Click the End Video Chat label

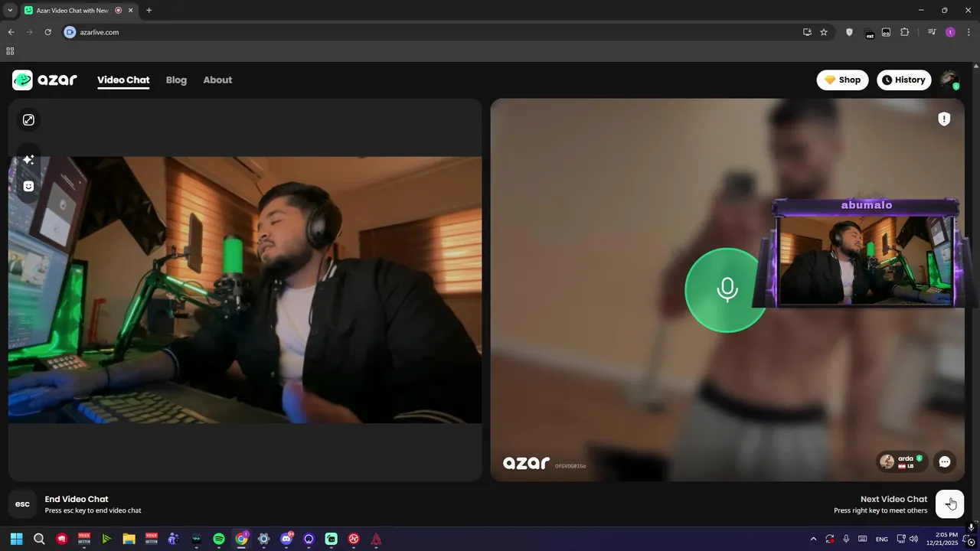(77, 499)
